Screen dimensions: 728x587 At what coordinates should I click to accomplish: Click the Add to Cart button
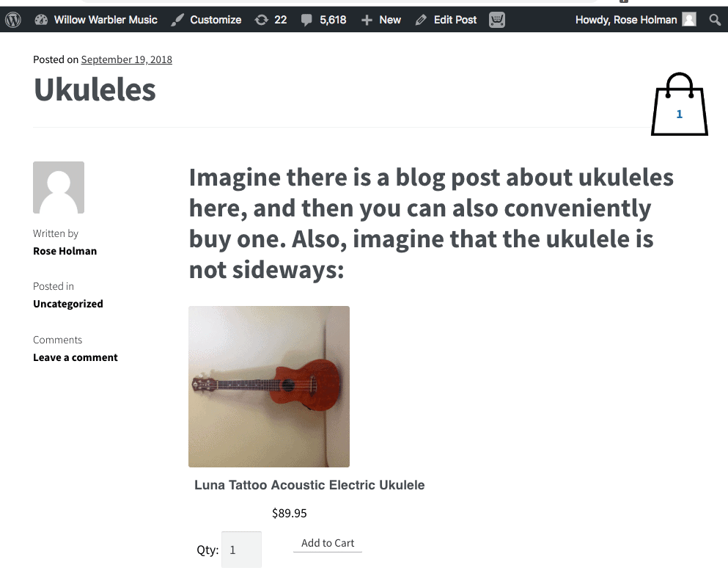[x=328, y=543]
